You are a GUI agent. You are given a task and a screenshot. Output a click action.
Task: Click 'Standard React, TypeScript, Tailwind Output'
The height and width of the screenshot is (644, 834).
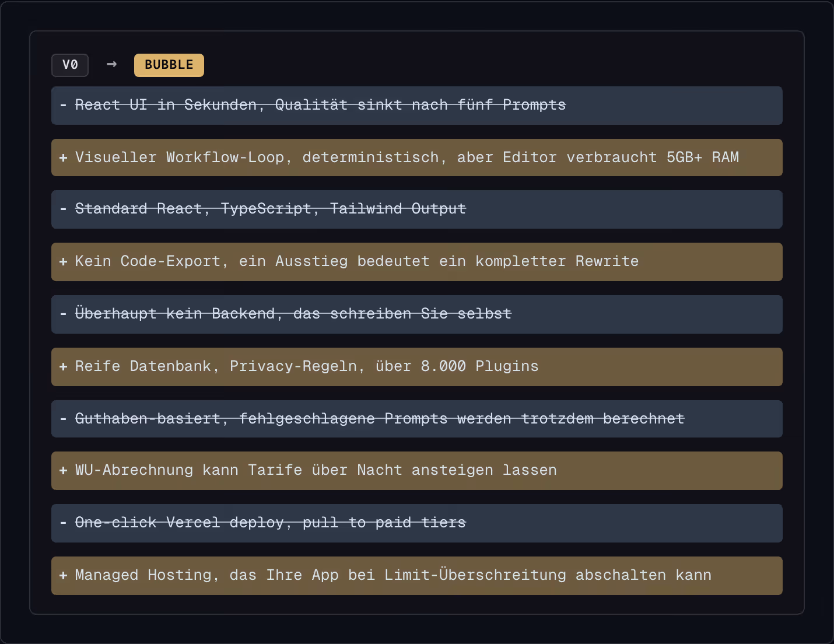pyautogui.click(x=417, y=209)
